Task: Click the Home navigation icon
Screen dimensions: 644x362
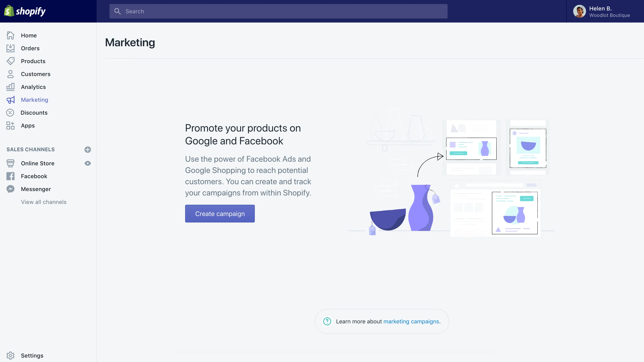Action: tap(11, 35)
